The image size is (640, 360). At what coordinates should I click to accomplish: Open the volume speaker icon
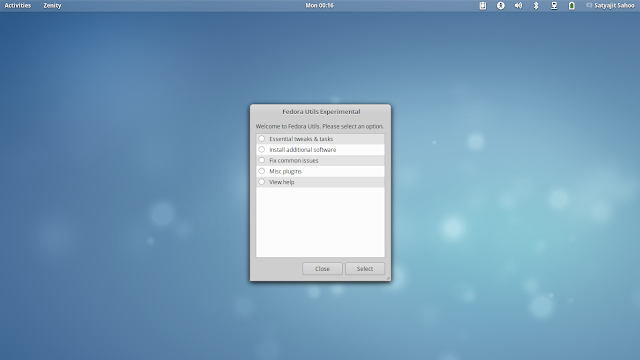518,6
